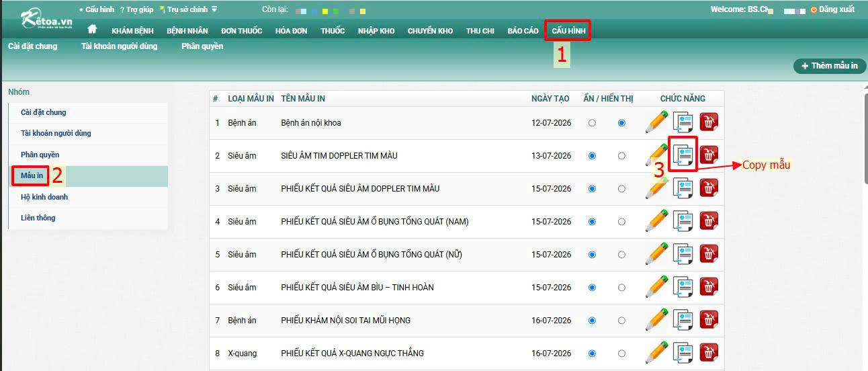The width and height of the screenshot is (868, 371).
Task: Edit the SIÊU ÂM Ổ BỤNG TỔNG QUÁT (NỮ) template
Action: 657,254
